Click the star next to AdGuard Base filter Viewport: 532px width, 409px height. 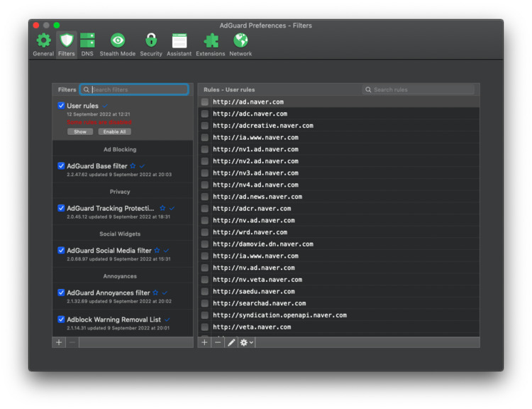pos(133,165)
